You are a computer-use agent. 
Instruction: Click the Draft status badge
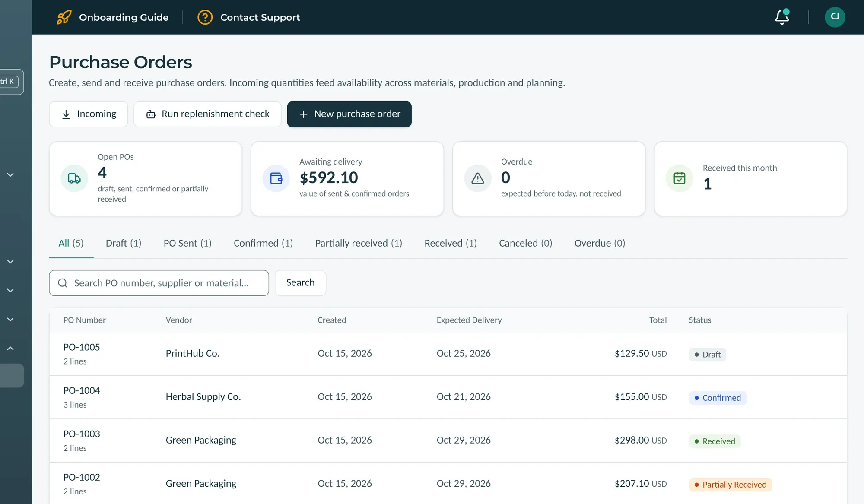(x=707, y=355)
